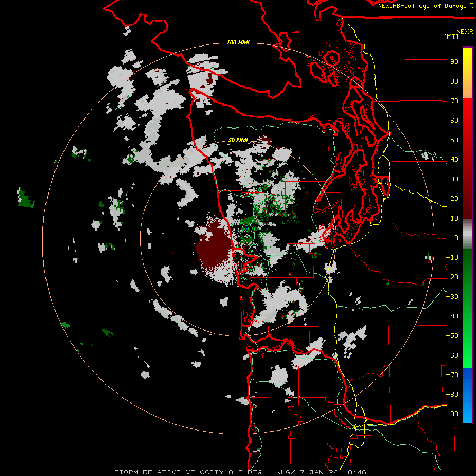Click the -90 value on the velocity scale
Screen dimensions: 476x476
(x=452, y=414)
